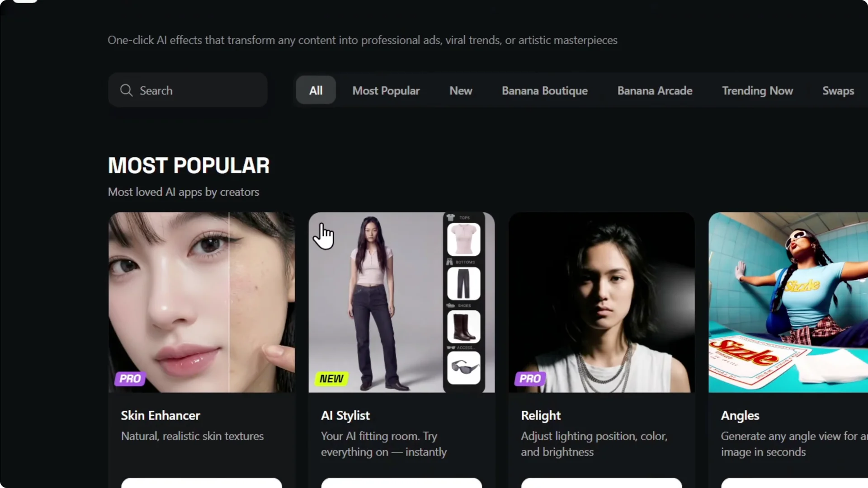Select the sunglasses accessory icon
The image size is (868, 488).
[x=463, y=367]
